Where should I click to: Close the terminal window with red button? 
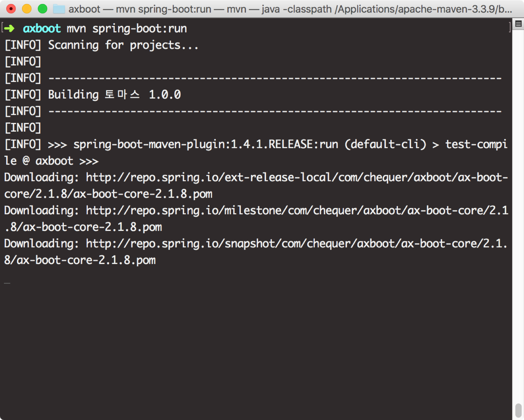11,9
